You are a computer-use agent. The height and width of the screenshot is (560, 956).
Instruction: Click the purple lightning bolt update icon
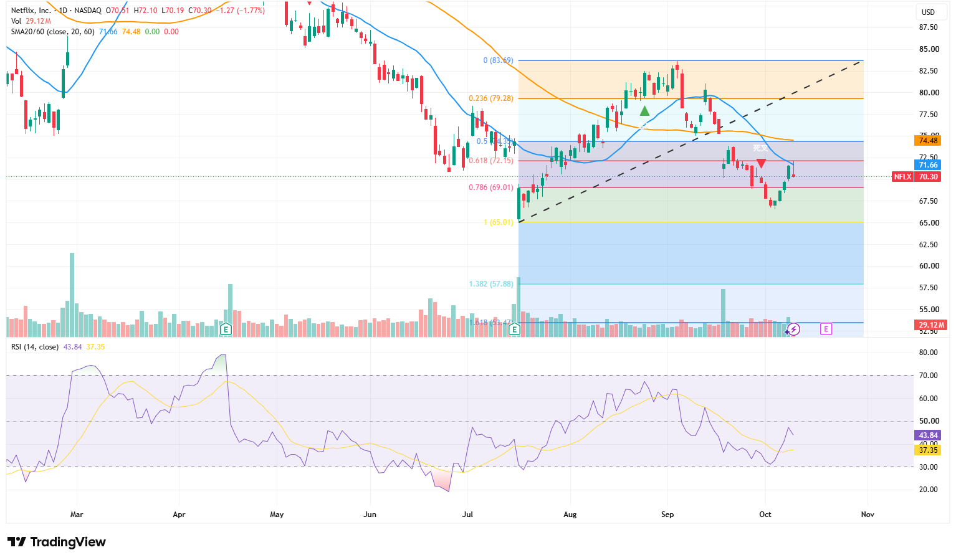(x=793, y=329)
